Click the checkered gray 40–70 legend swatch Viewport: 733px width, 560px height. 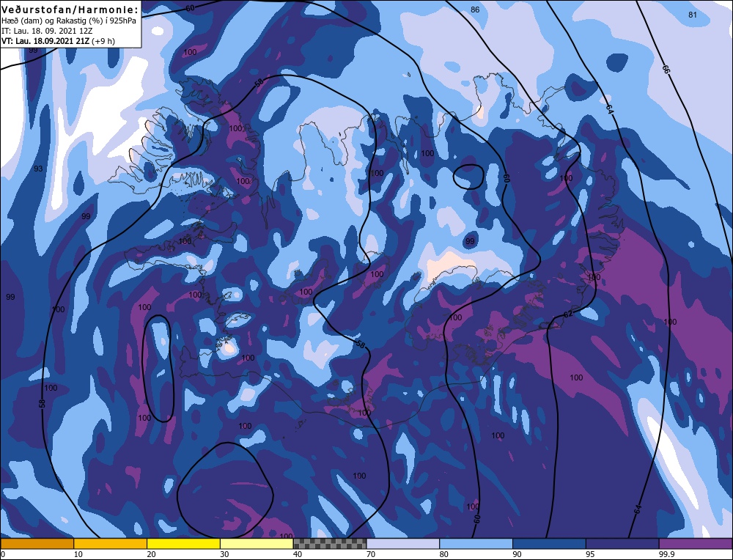click(x=330, y=543)
